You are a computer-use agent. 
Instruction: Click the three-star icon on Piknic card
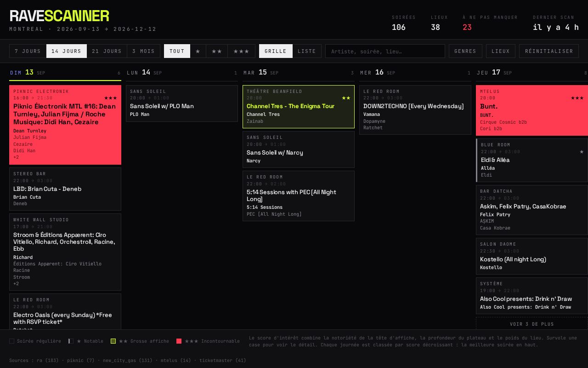pyautogui.click(x=110, y=98)
